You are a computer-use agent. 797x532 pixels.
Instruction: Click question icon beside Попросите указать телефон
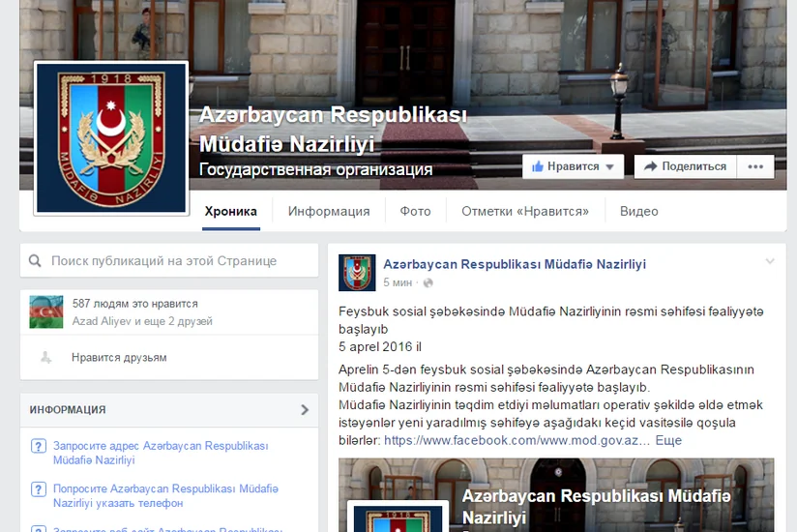39,489
